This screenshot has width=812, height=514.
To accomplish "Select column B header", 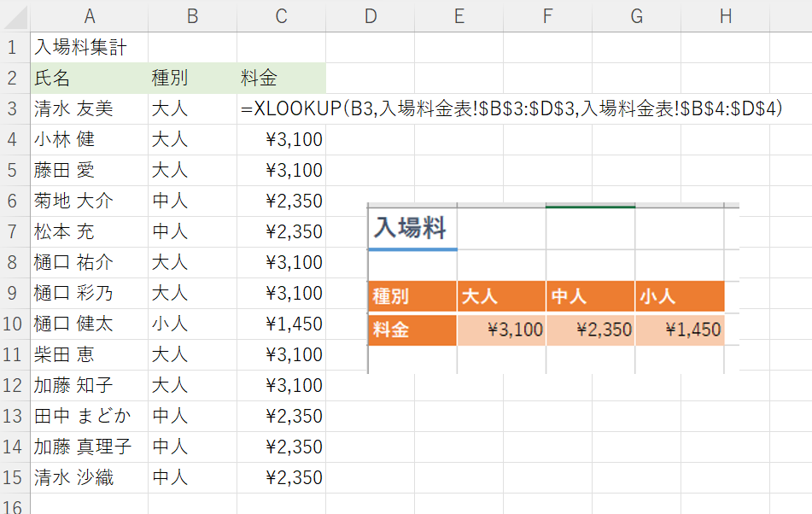I will (x=193, y=16).
